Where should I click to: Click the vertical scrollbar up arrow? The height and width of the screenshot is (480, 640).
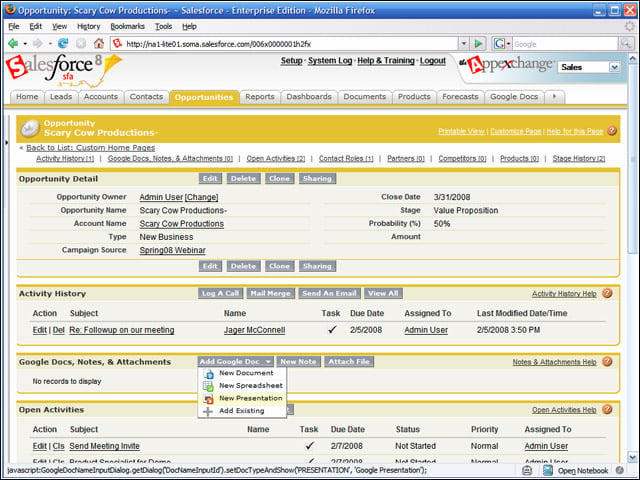pyautogui.click(x=632, y=59)
